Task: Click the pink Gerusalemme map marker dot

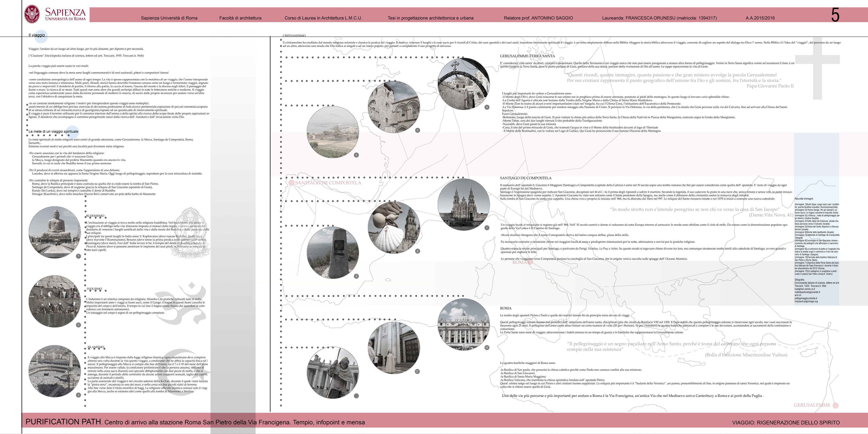Action: (x=835, y=405)
